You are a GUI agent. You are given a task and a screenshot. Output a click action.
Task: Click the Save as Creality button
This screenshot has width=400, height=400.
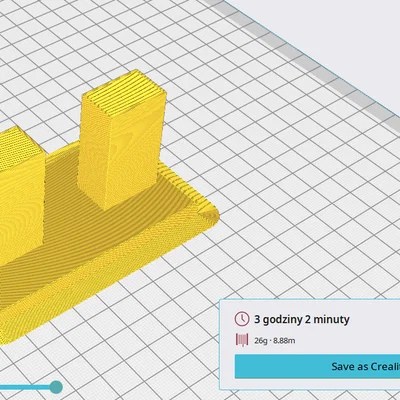(x=317, y=366)
